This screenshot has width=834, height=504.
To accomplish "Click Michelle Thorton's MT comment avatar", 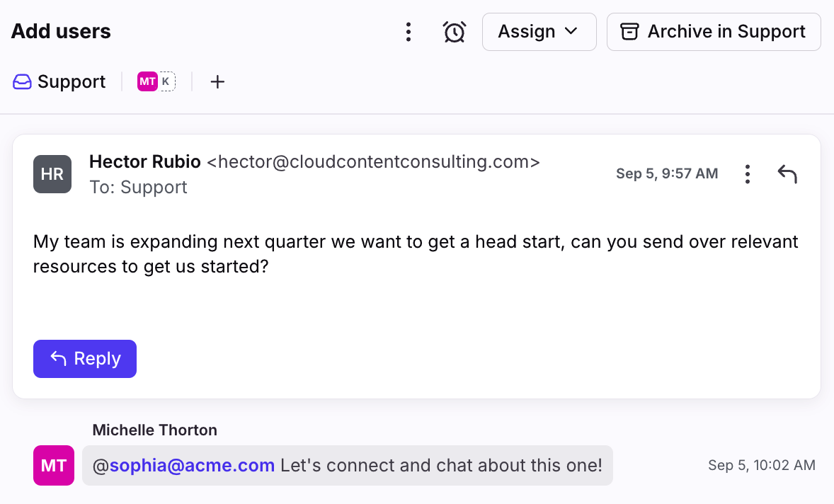I will [54, 465].
